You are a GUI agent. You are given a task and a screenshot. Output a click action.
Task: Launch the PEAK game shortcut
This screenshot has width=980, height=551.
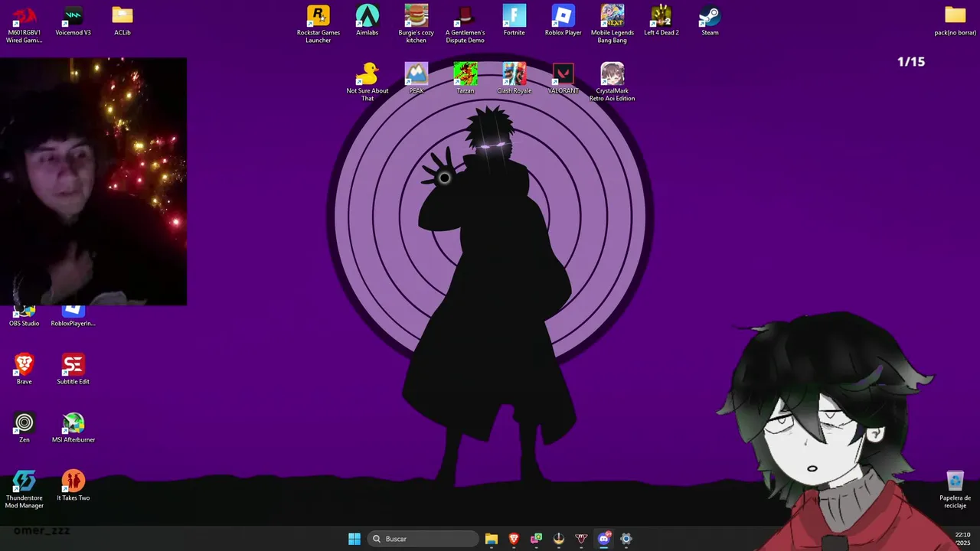click(x=416, y=78)
